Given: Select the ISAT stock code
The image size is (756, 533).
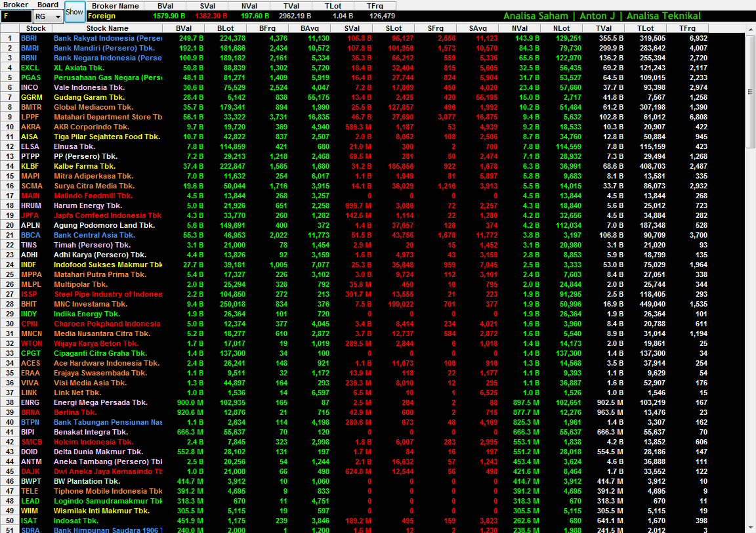Looking at the screenshot, I should 29,521.
